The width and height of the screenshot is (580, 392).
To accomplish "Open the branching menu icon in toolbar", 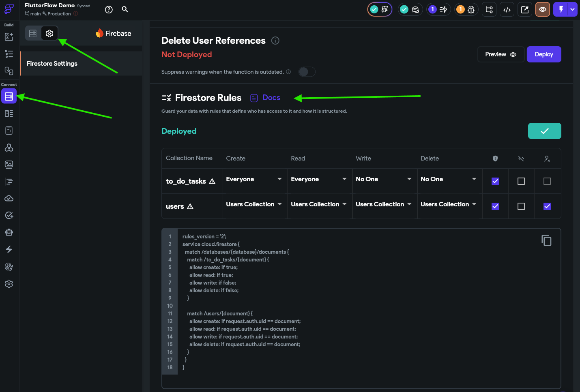I will pyautogui.click(x=489, y=9).
